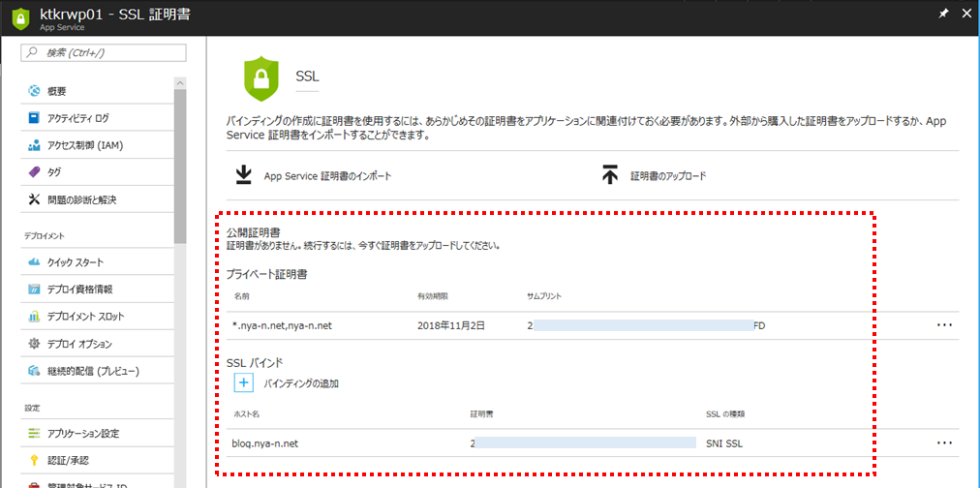
Task: Open デプロイメント スロット menu item
Action: [87, 317]
